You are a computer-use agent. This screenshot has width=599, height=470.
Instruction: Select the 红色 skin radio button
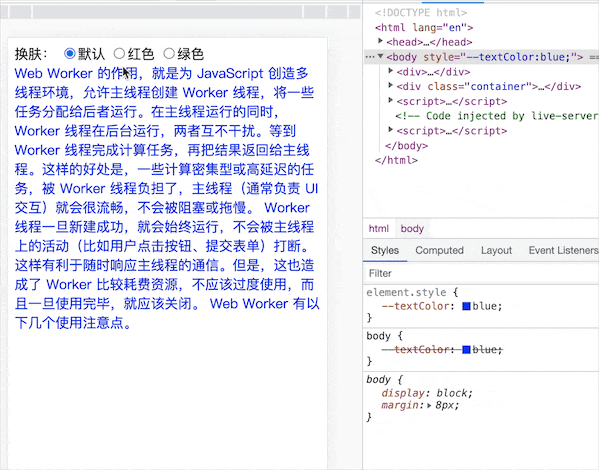[119, 53]
